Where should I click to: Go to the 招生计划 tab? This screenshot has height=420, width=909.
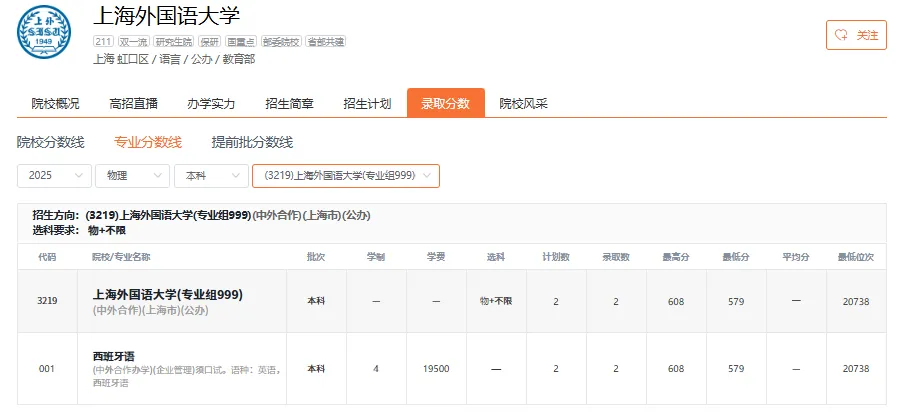click(x=367, y=104)
